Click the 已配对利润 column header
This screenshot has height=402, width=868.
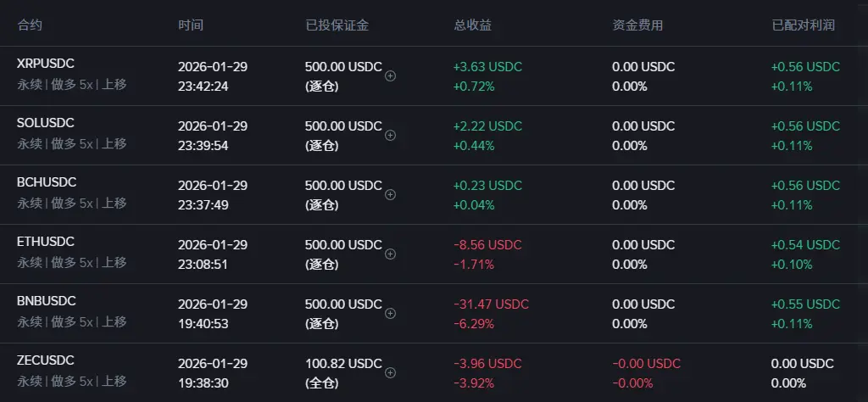pos(804,25)
